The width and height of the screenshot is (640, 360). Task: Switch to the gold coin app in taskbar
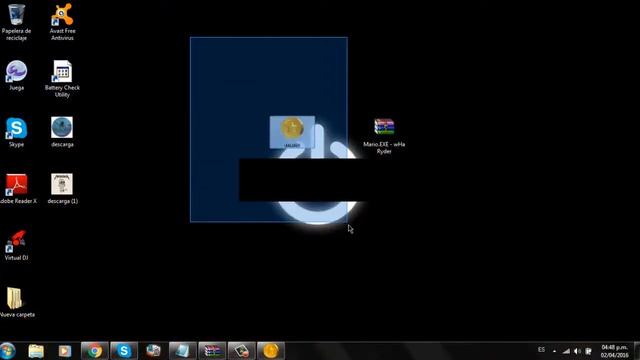click(x=271, y=351)
